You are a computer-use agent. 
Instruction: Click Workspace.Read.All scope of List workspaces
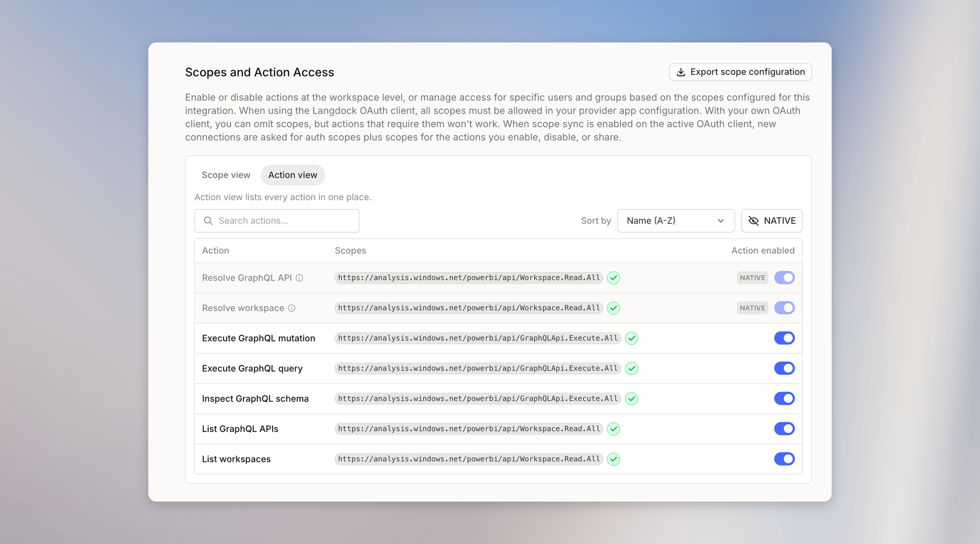coord(469,459)
